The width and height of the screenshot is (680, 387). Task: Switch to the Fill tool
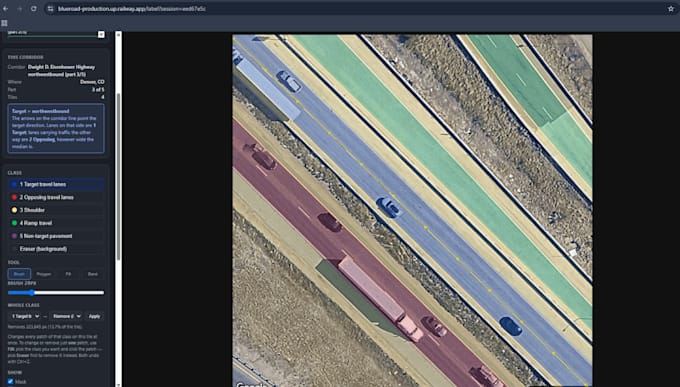(68, 274)
